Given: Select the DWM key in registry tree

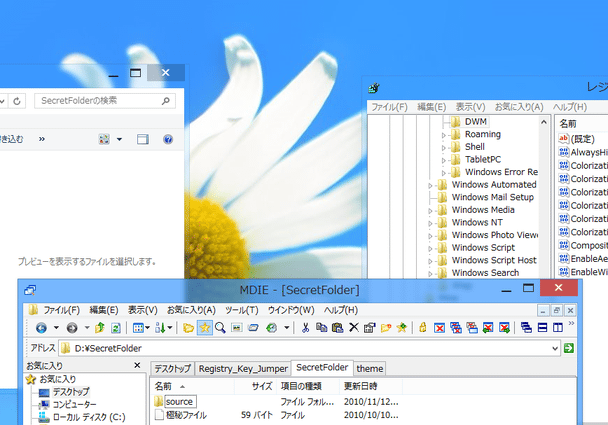Looking at the screenshot, I should (476, 122).
